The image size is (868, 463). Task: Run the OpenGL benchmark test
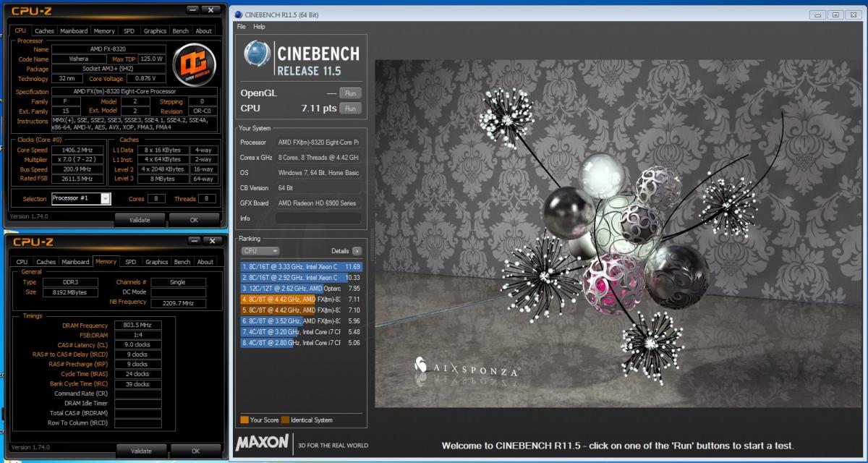pos(350,93)
